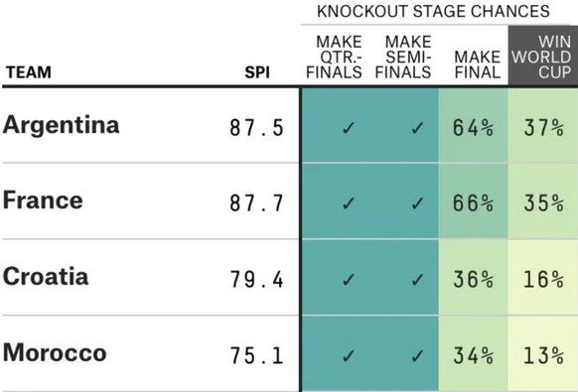Click the Team column header
Viewport: 578px width, 392px height.
coord(29,72)
